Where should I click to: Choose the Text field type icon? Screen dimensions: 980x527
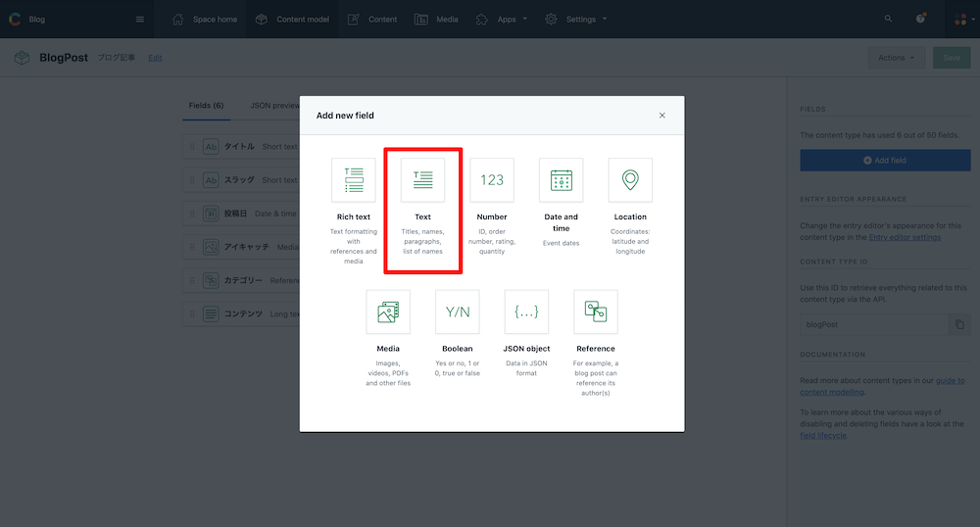pyautogui.click(x=423, y=180)
